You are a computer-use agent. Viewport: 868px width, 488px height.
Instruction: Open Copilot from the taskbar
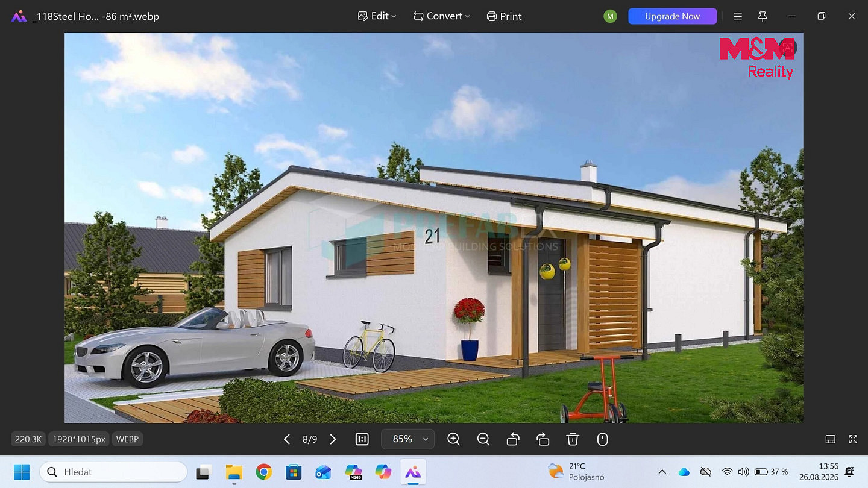[x=383, y=472]
